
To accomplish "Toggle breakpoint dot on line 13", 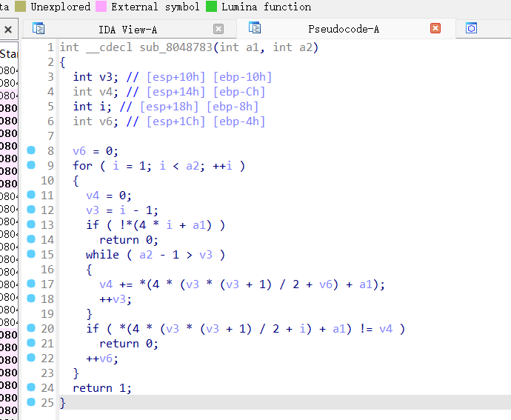I will click(x=31, y=224).
